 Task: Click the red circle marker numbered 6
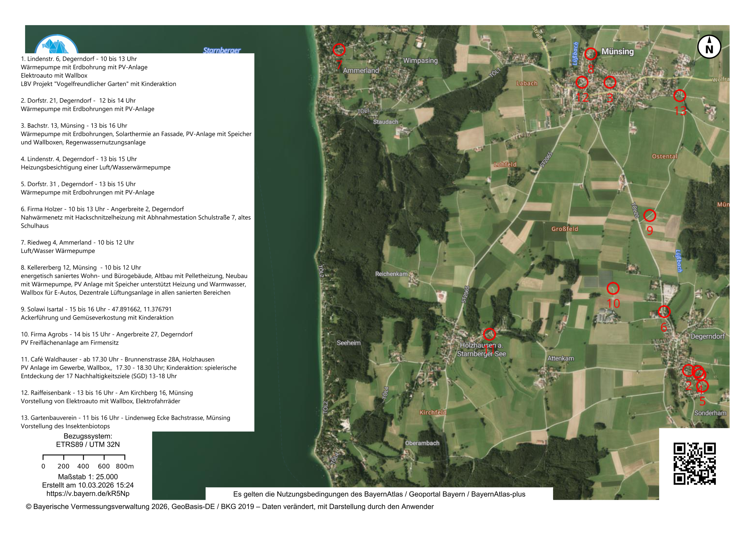[664, 312]
